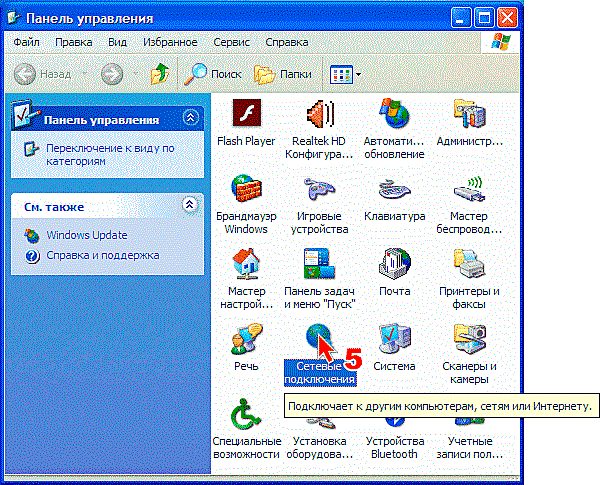Image resolution: width=600 pixels, height=485 pixels.
Task: Open the Клавиатура icon
Action: point(395,189)
